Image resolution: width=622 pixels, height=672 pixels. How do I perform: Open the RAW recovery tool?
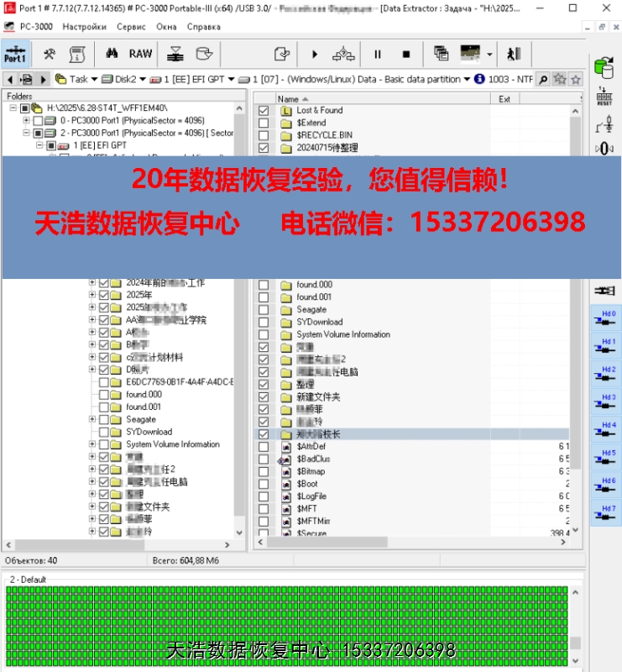[x=140, y=54]
